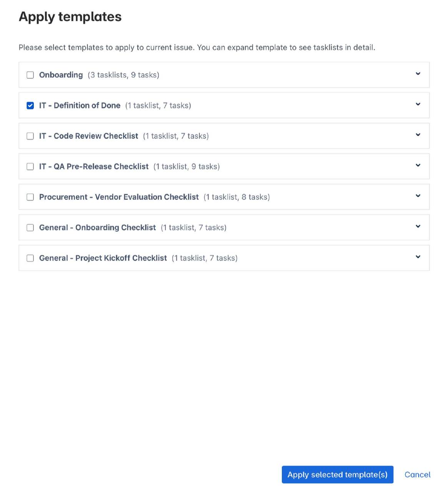
Task: Click the IT - Definition of Done label
Action: click(80, 105)
